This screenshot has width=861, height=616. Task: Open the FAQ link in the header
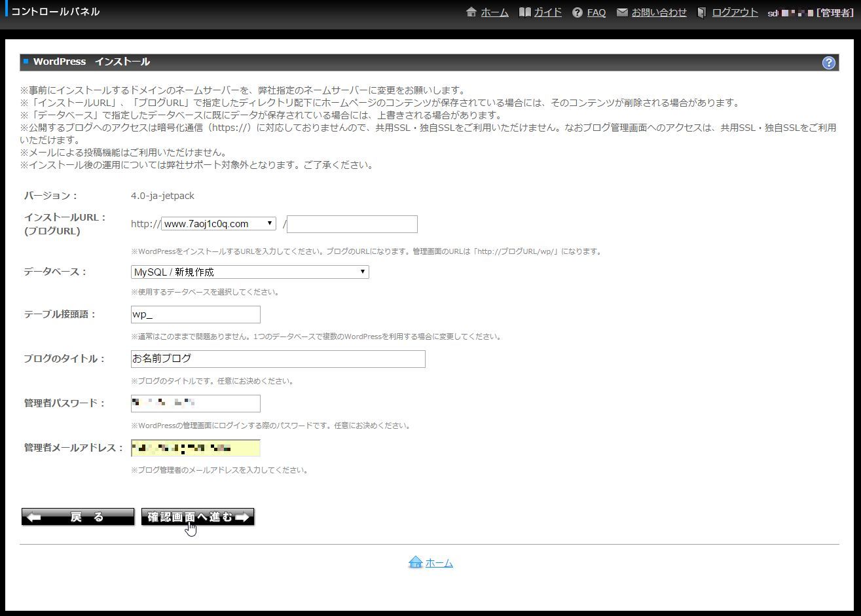pos(596,12)
